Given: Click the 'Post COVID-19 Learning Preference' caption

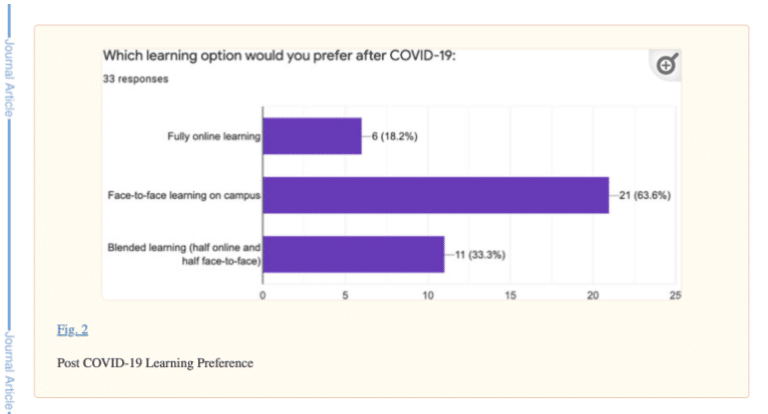Looking at the screenshot, I should click(x=155, y=362).
